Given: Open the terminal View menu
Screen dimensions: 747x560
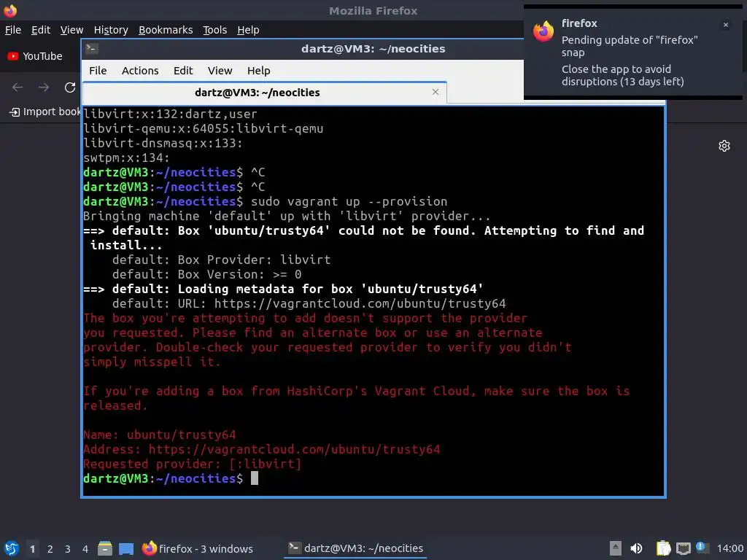Looking at the screenshot, I should click(x=220, y=71).
